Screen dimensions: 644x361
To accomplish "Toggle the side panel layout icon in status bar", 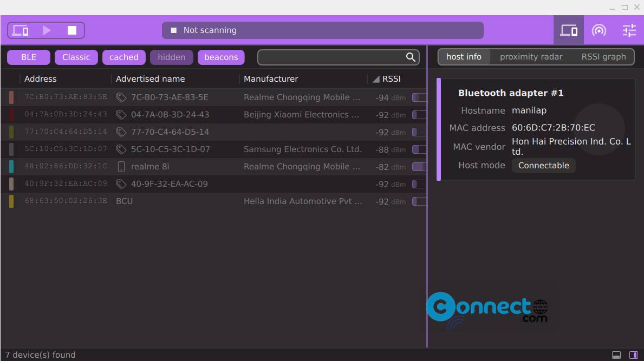I will 634,355.
